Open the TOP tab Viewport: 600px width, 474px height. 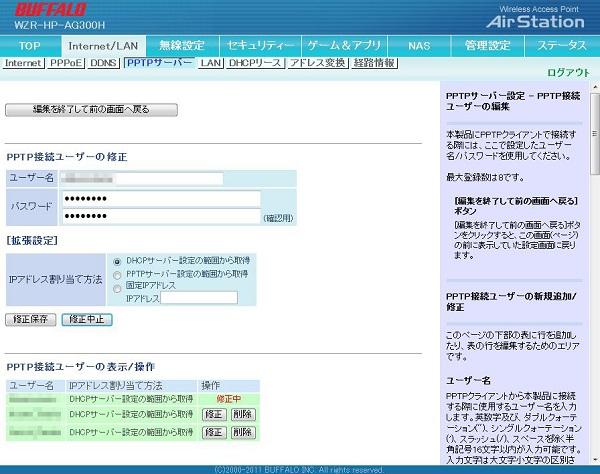tap(30, 45)
